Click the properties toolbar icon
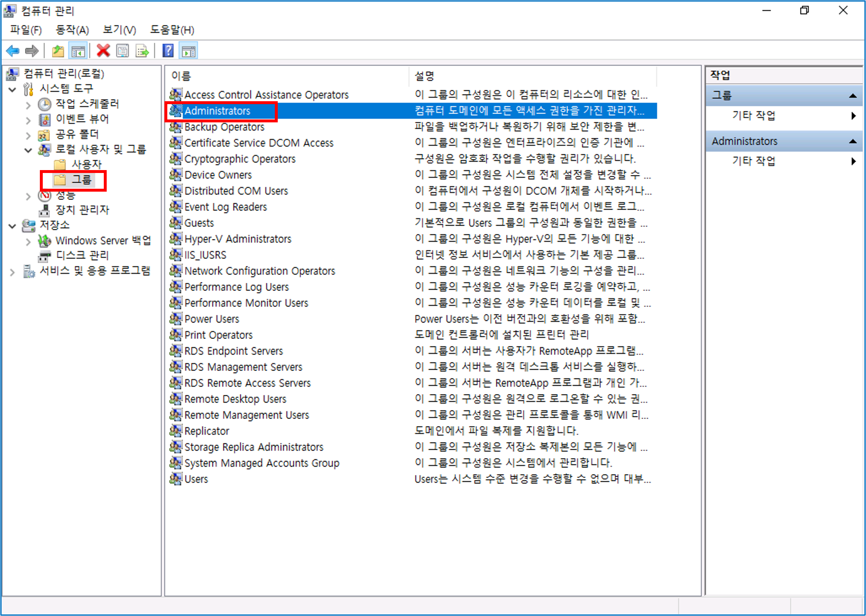Image resolution: width=866 pixels, height=616 pixels. pos(122,51)
